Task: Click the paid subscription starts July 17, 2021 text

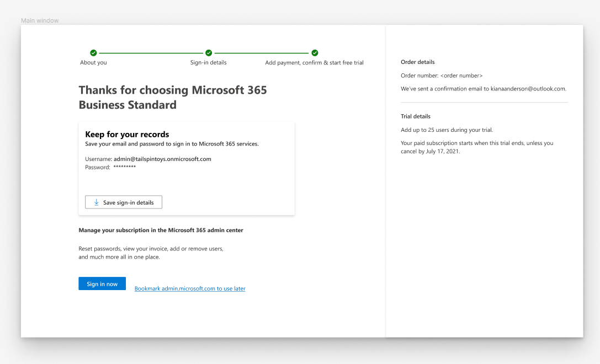Action: coord(477,147)
